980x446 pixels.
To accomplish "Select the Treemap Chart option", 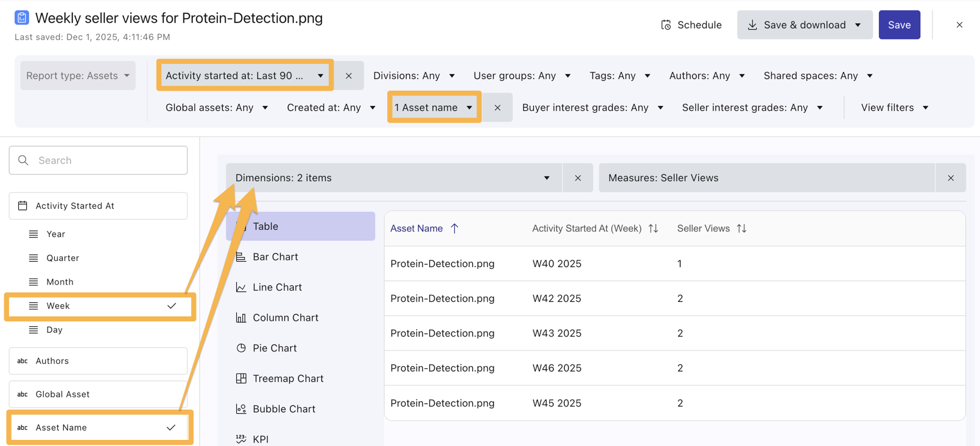I will coord(287,378).
